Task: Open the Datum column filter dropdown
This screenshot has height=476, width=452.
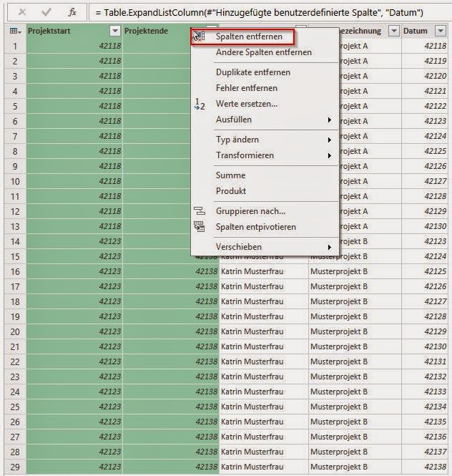Action: pos(441,31)
